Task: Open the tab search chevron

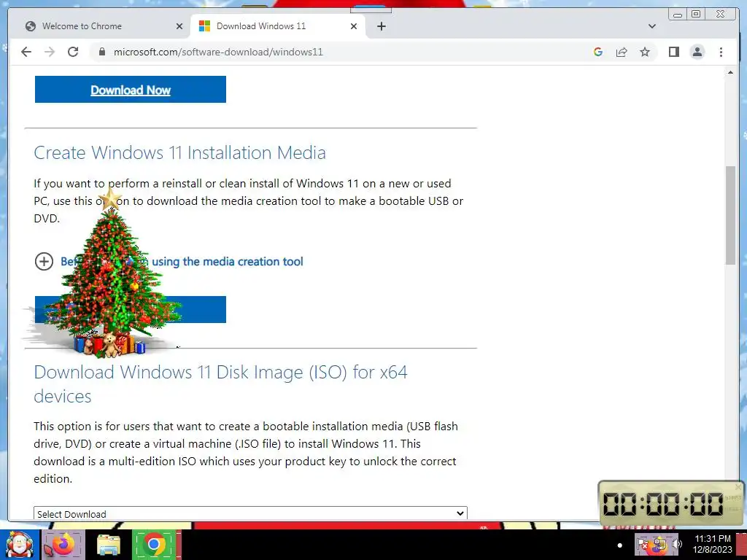Action: click(651, 26)
